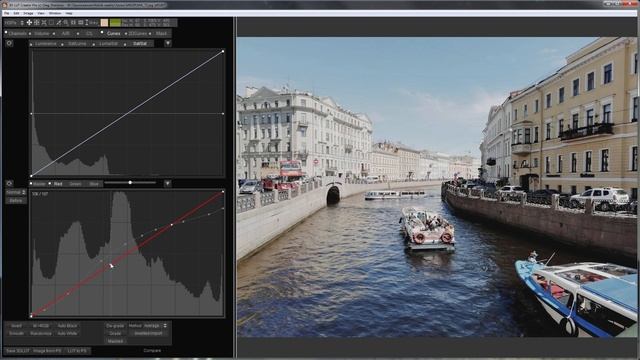Click the beige foreground color swatch
Screen dimensions: 640x360
pos(104,22)
